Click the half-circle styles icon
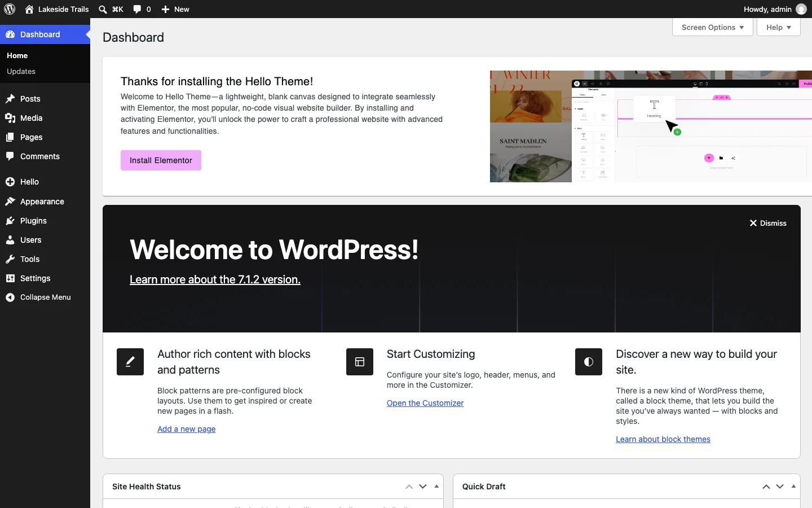Image resolution: width=812 pixels, height=508 pixels. point(589,362)
